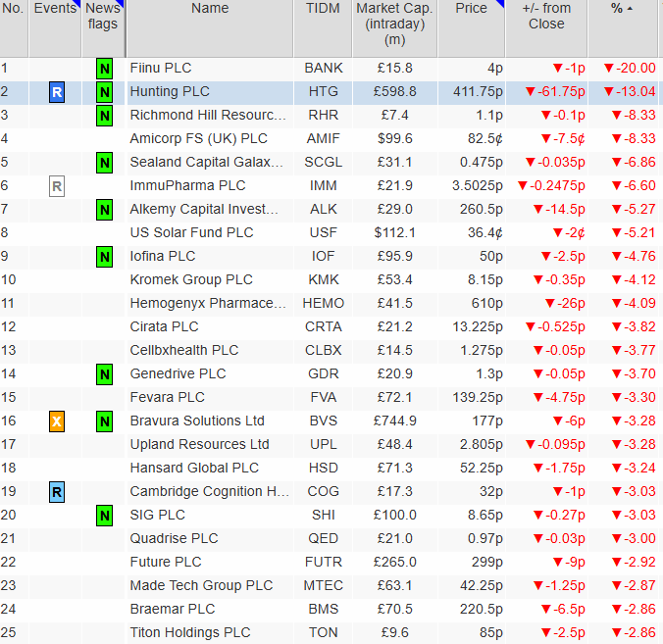
Task: Select Hunting PLC name cell
Action: click(210, 92)
